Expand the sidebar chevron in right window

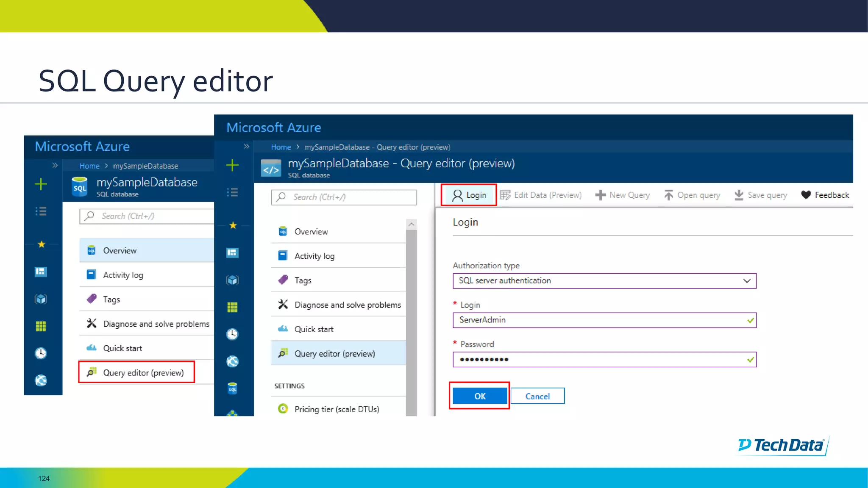click(x=246, y=147)
